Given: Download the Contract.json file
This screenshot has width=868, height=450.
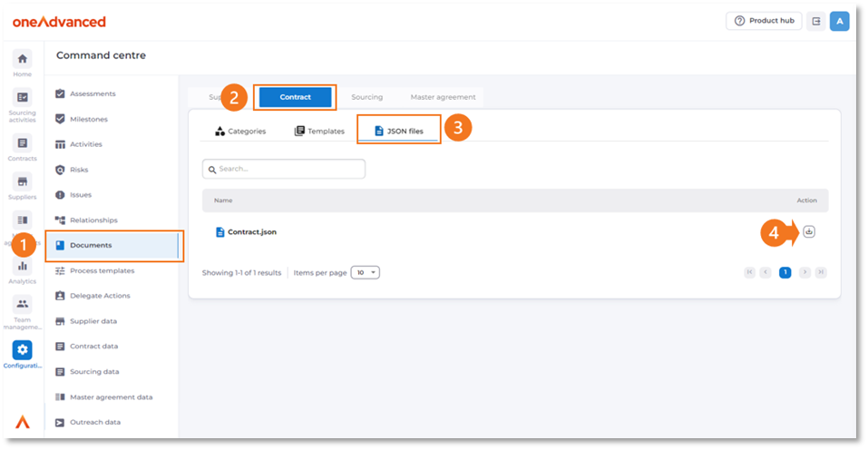Looking at the screenshot, I should 809,232.
